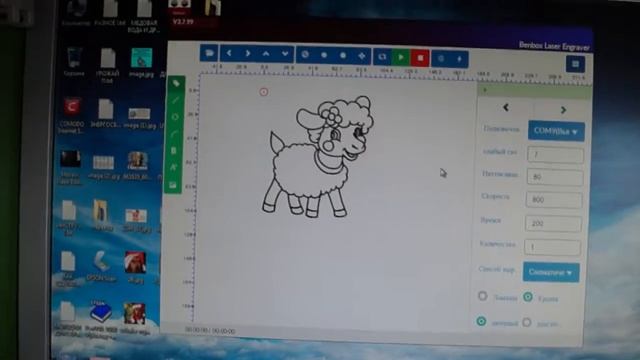Click the lightning bolt toolbar icon
Viewport: 640px width, 360px height.
point(459,59)
